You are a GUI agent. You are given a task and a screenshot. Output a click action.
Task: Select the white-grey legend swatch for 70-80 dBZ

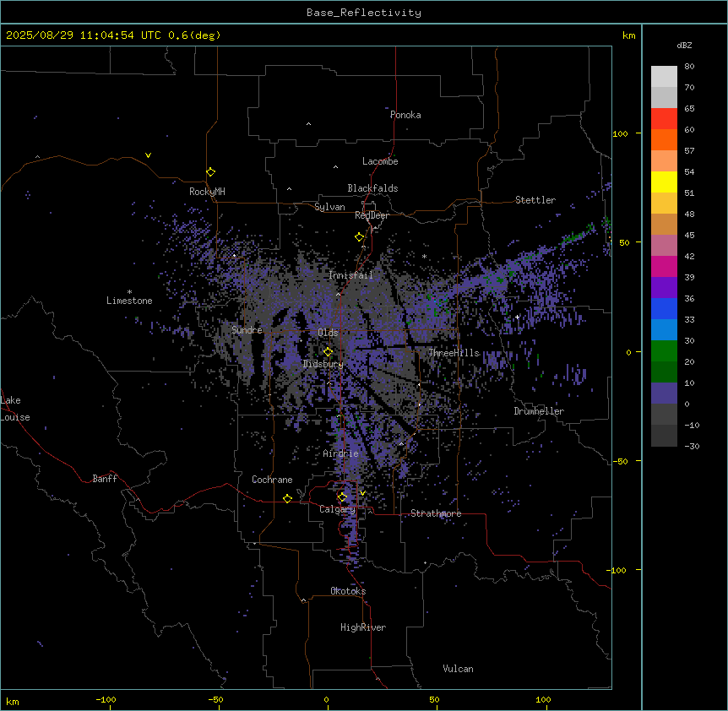coord(664,77)
